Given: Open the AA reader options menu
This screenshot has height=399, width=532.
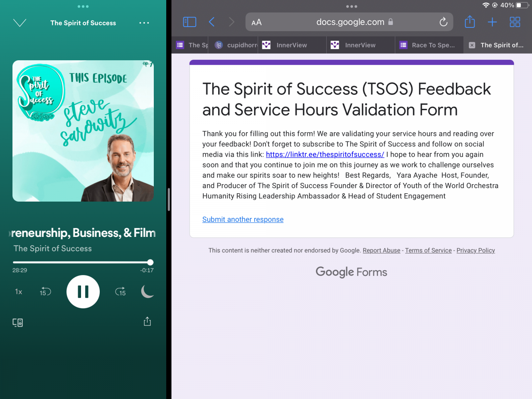Looking at the screenshot, I should coord(256,22).
